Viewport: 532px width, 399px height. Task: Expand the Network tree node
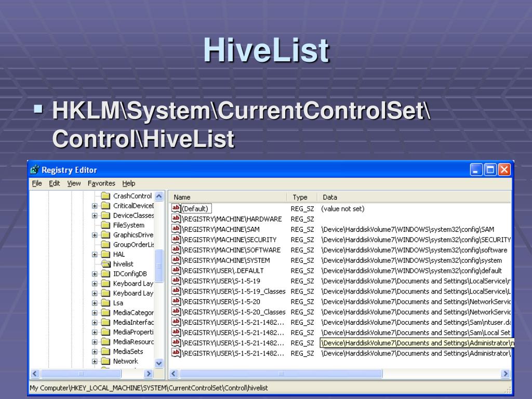pos(95,362)
